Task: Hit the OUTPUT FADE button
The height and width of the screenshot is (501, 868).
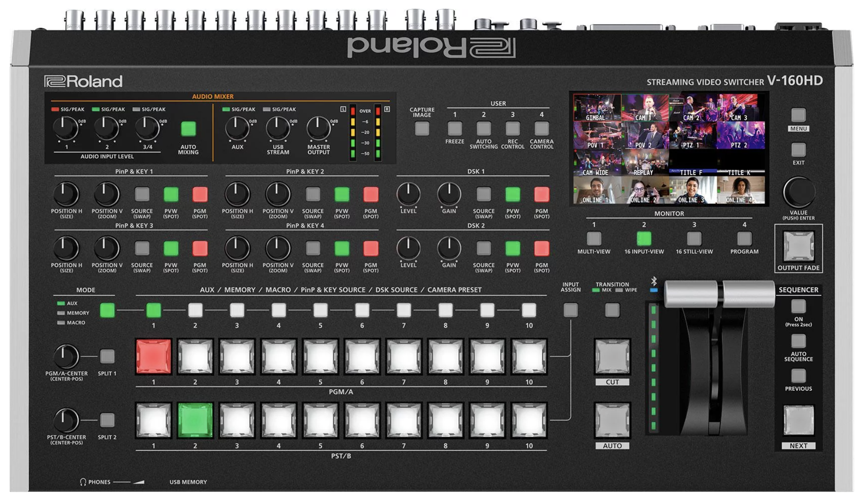Action: point(798,246)
